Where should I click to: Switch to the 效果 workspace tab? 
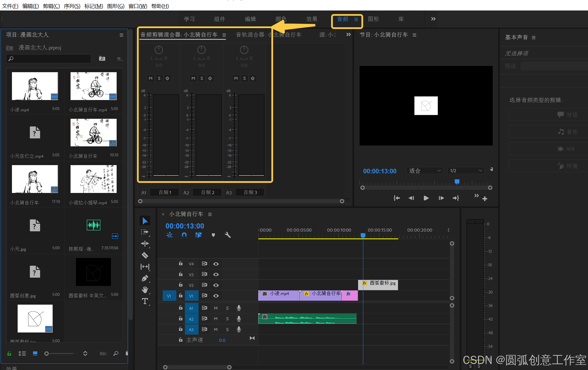click(311, 19)
